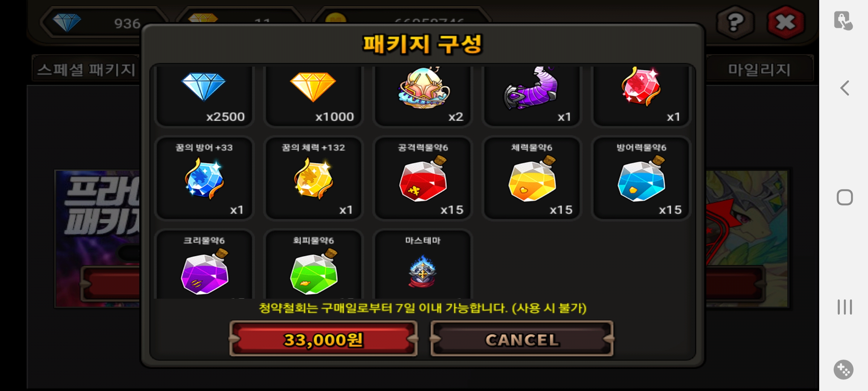Screen dimensions: 868x391
Task: Select the gold diamond x1000 item
Action: tap(314, 96)
